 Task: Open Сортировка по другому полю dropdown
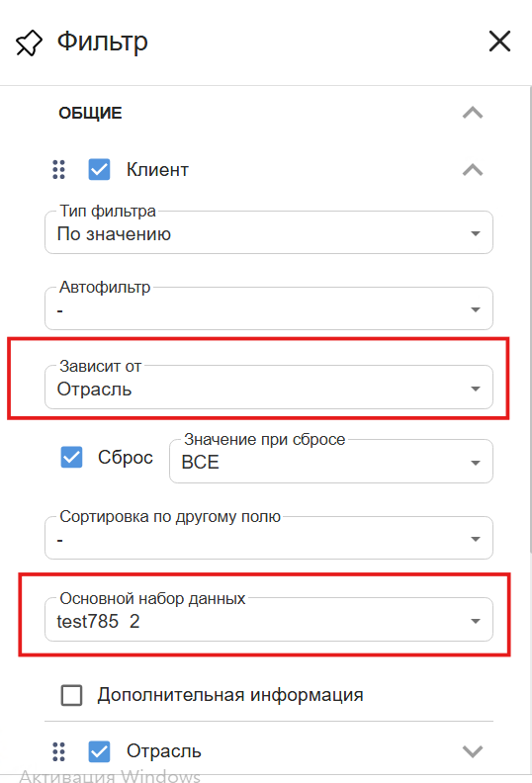[269, 538]
